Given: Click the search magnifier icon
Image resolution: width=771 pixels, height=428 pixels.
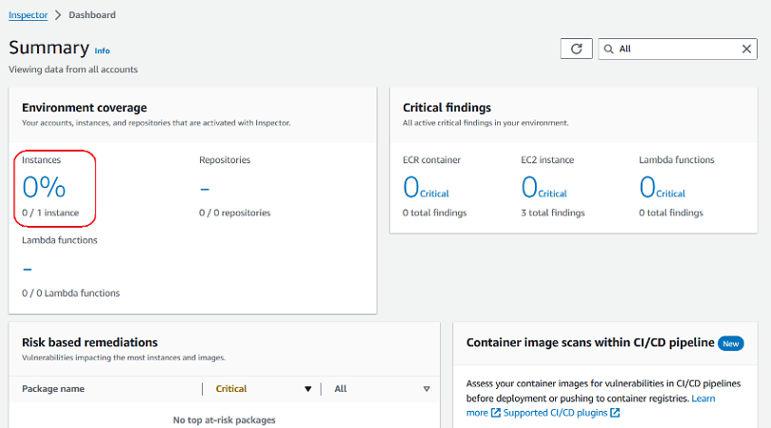Looking at the screenshot, I should click(608, 49).
